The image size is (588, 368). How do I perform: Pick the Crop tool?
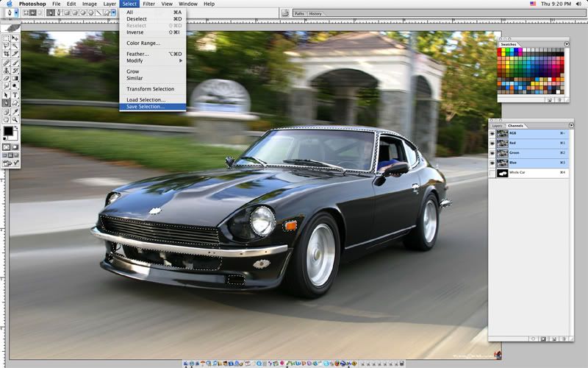(7, 53)
